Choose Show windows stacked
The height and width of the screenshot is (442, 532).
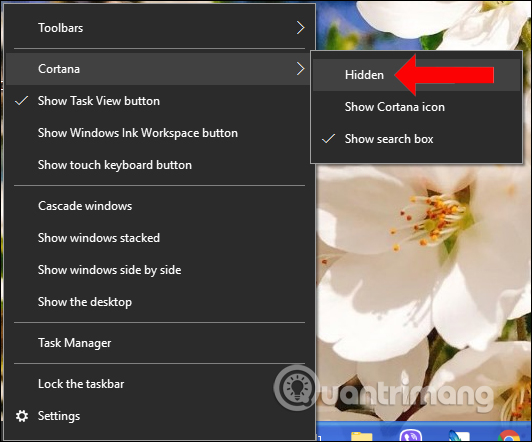pyautogui.click(x=159, y=238)
